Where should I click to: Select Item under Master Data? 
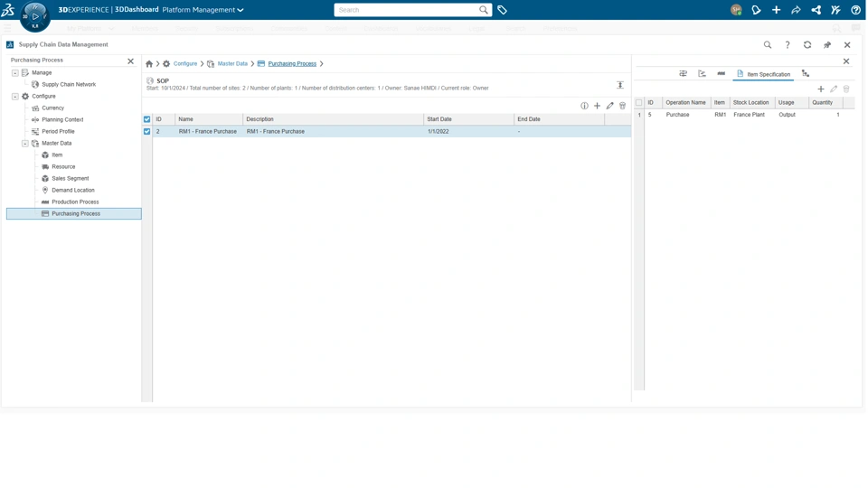(x=57, y=155)
